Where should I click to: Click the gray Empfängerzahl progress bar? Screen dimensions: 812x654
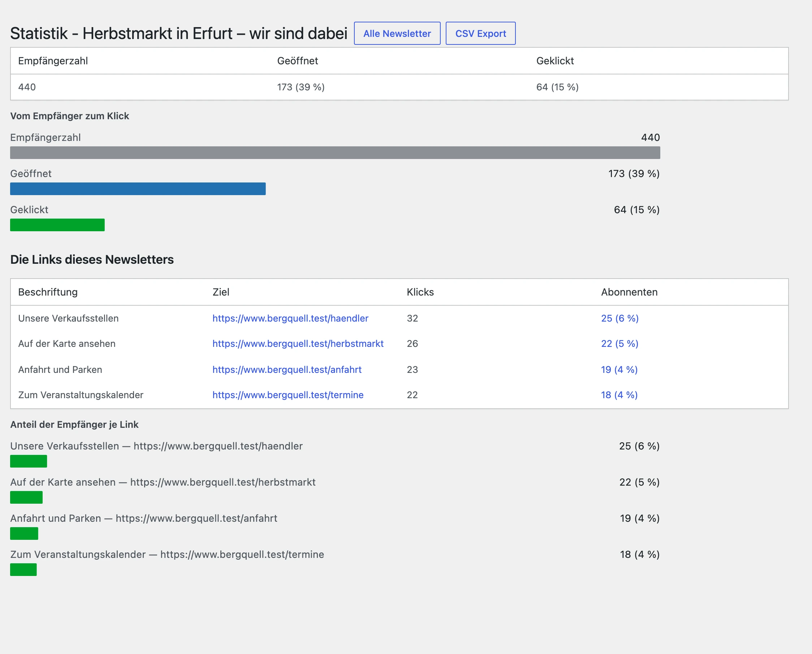[335, 152]
